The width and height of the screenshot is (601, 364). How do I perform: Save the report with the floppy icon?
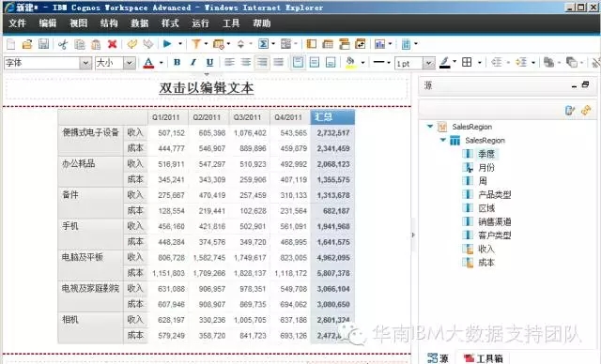pyautogui.click(x=43, y=44)
